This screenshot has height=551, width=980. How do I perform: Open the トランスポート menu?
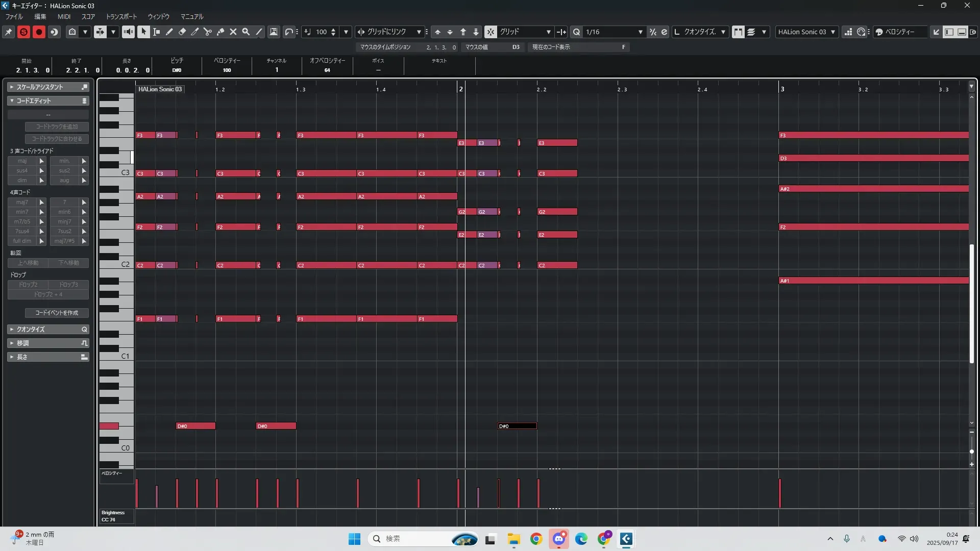click(x=121, y=17)
